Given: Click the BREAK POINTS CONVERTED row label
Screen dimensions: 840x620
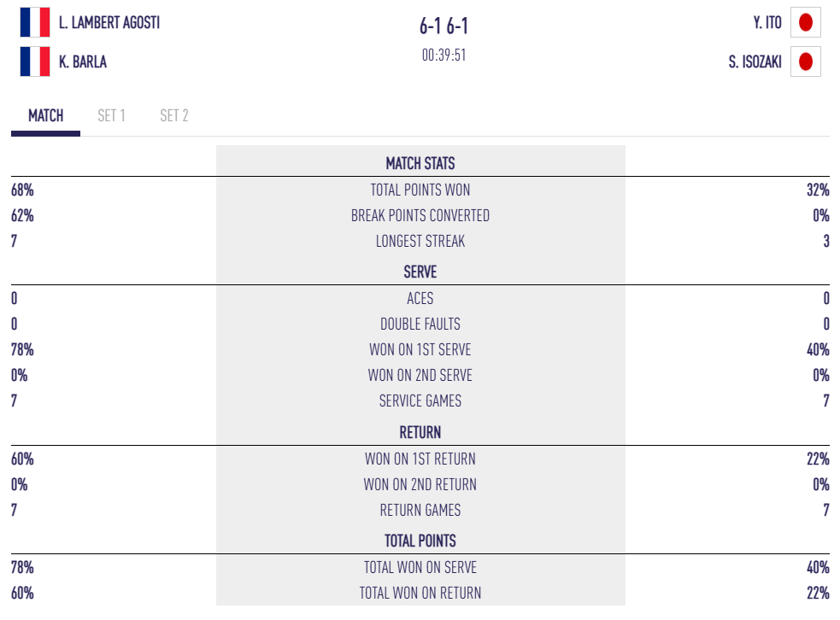Looking at the screenshot, I should click(420, 216).
